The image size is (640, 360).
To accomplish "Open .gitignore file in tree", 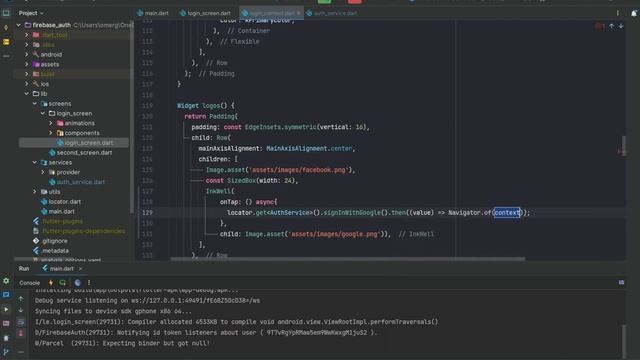I will (55, 241).
